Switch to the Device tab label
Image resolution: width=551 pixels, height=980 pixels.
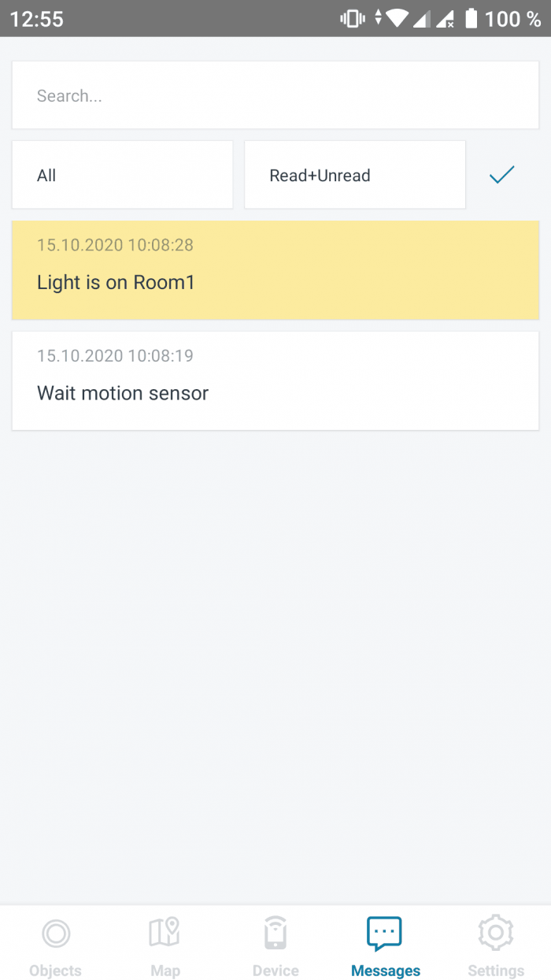coord(275,971)
